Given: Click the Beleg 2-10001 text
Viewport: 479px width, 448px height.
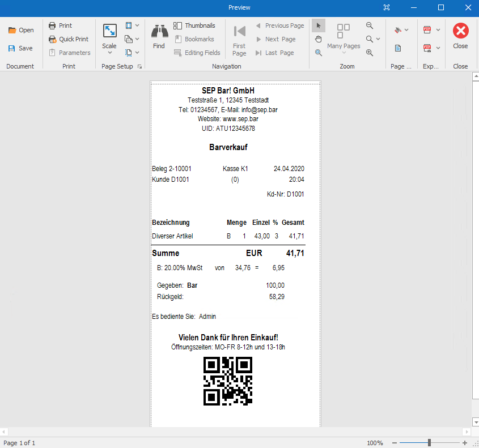Looking at the screenshot, I should [171, 168].
